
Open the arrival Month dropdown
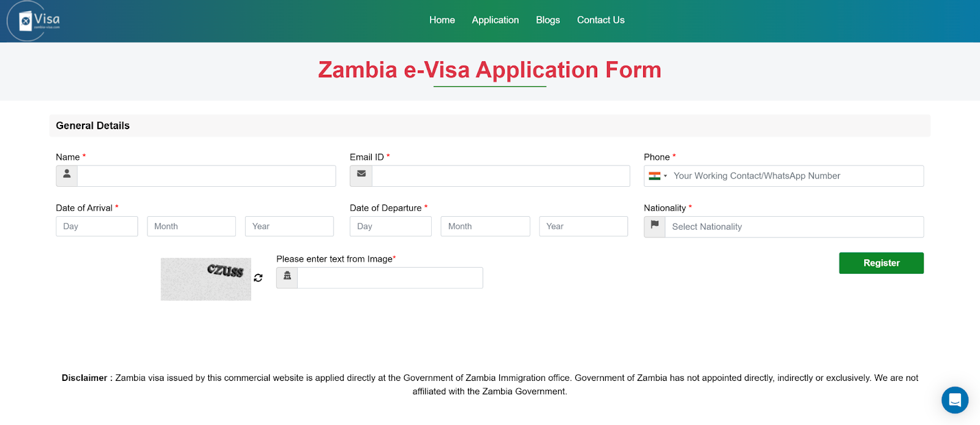point(191,227)
